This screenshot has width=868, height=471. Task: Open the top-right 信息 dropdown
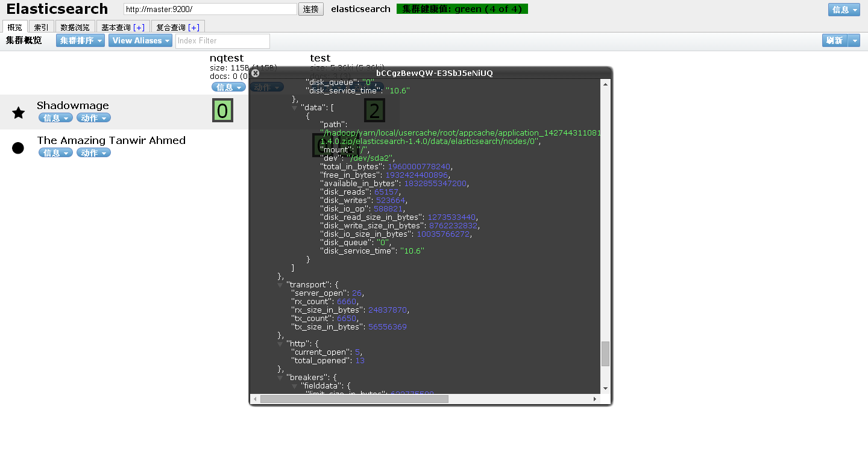pyautogui.click(x=844, y=10)
